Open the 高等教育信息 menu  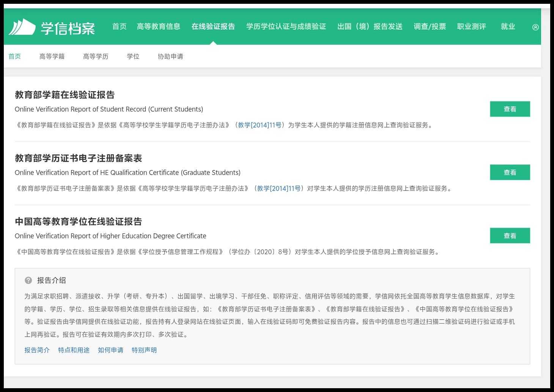pos(159,27)
